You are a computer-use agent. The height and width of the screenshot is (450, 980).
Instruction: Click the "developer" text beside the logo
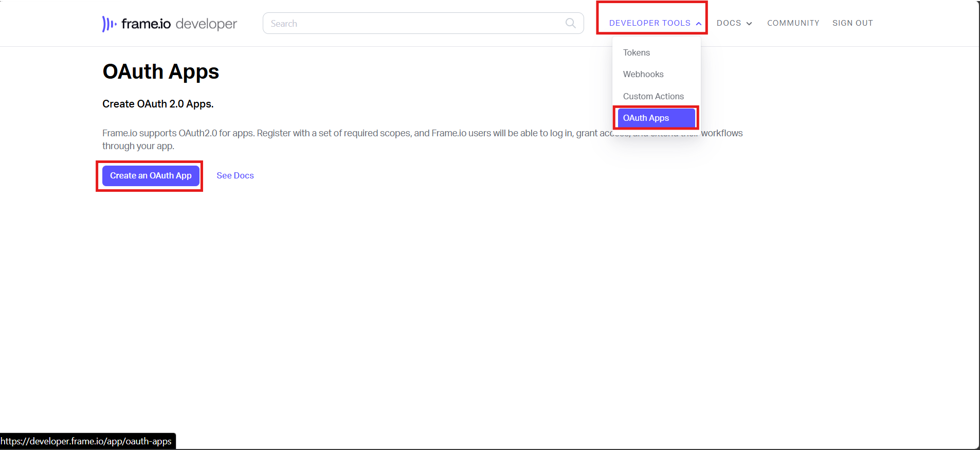coord(206,24)
